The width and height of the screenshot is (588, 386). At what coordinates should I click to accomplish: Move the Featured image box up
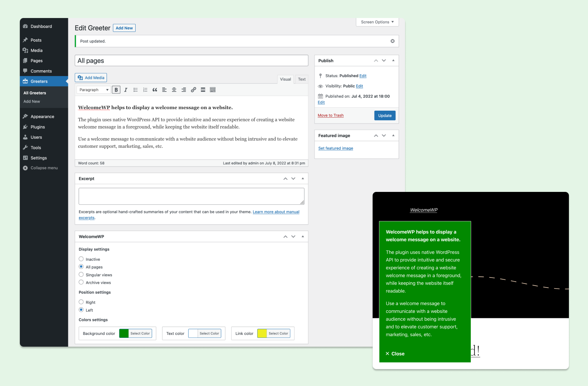(376, 136)
